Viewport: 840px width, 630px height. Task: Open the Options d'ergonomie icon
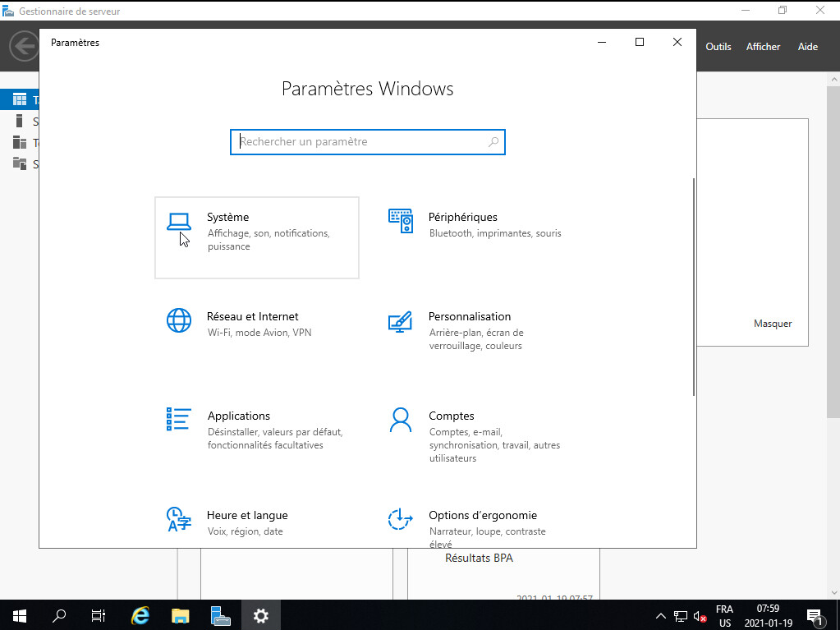pyautogui.click(x=400, y=519)
